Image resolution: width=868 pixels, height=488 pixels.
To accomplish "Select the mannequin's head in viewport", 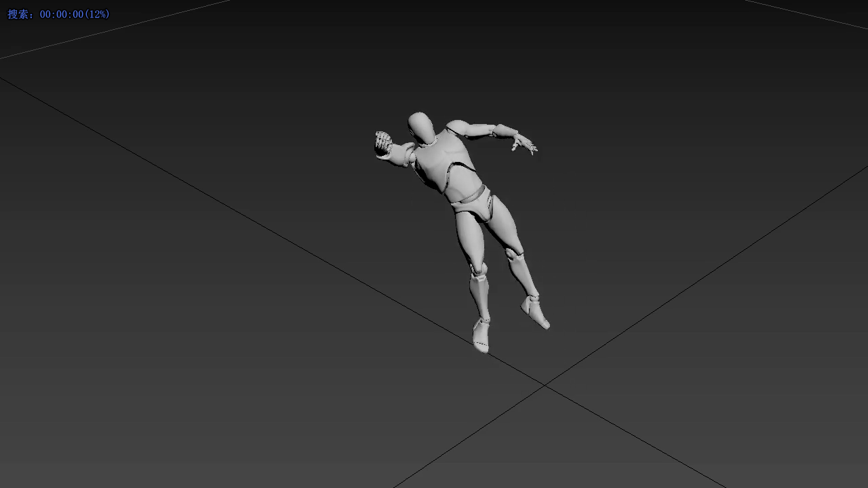I will [422, 128].
